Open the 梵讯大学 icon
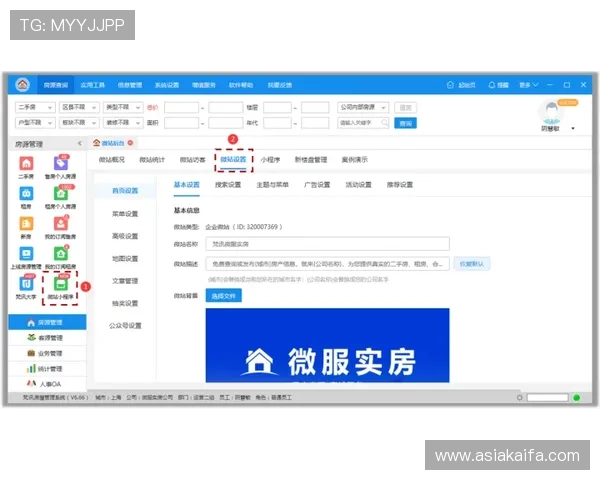600x480 pixels. click(26, 284)
